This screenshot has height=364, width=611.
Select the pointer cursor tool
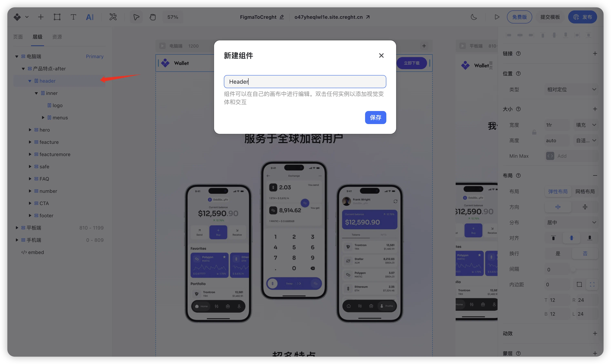136,17
